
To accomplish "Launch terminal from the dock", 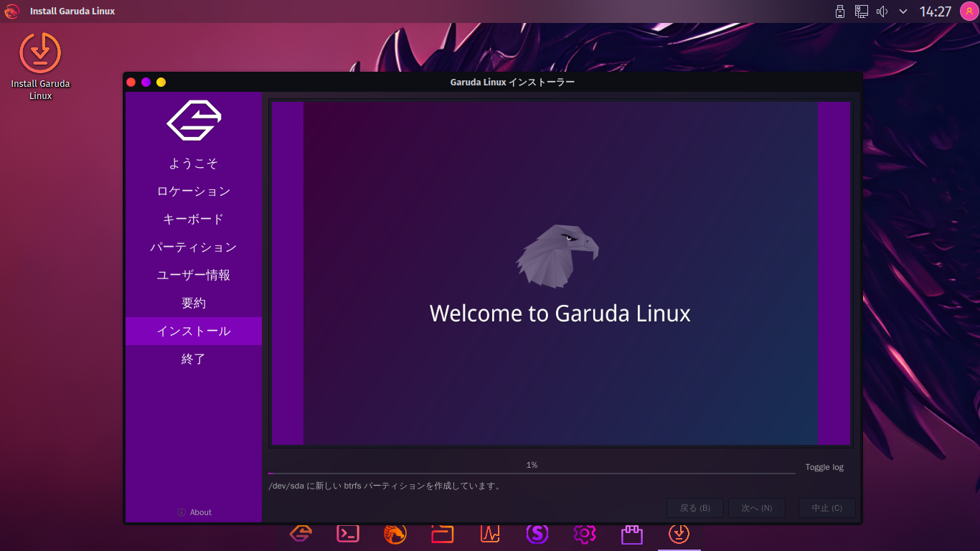I will click(348, 533).
